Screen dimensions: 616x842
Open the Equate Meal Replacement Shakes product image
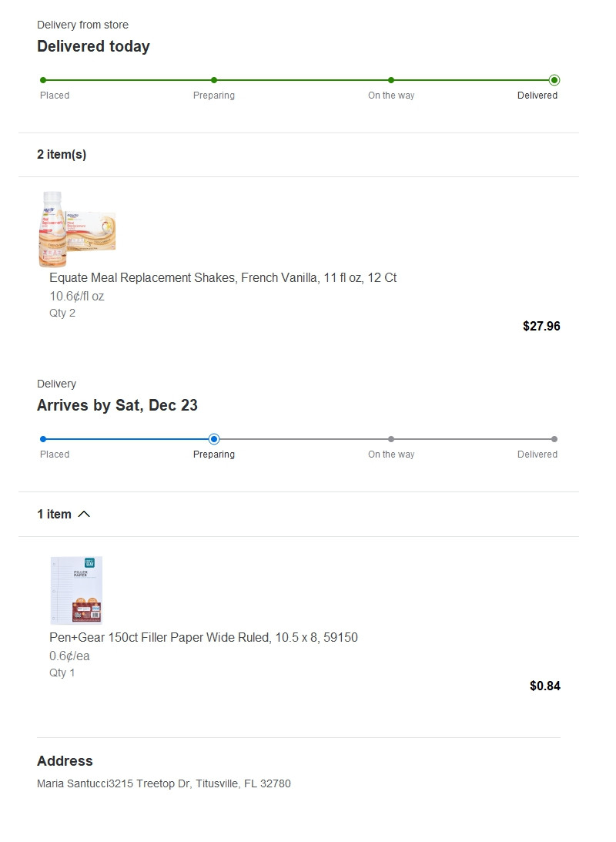78,229
